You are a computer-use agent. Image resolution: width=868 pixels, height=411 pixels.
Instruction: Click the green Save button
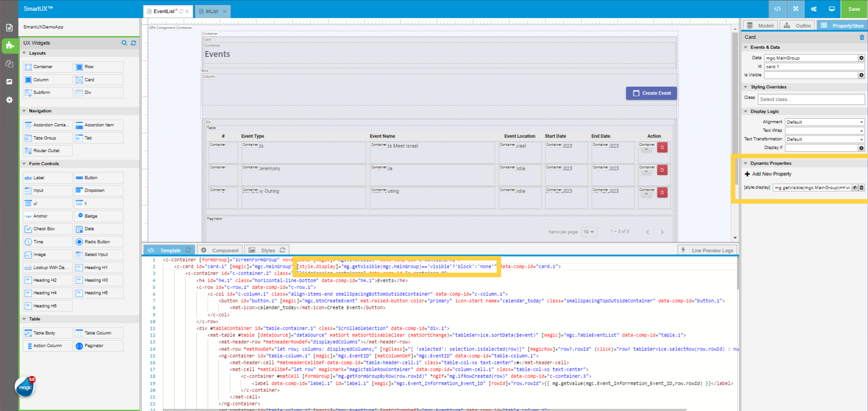point(854,9)
